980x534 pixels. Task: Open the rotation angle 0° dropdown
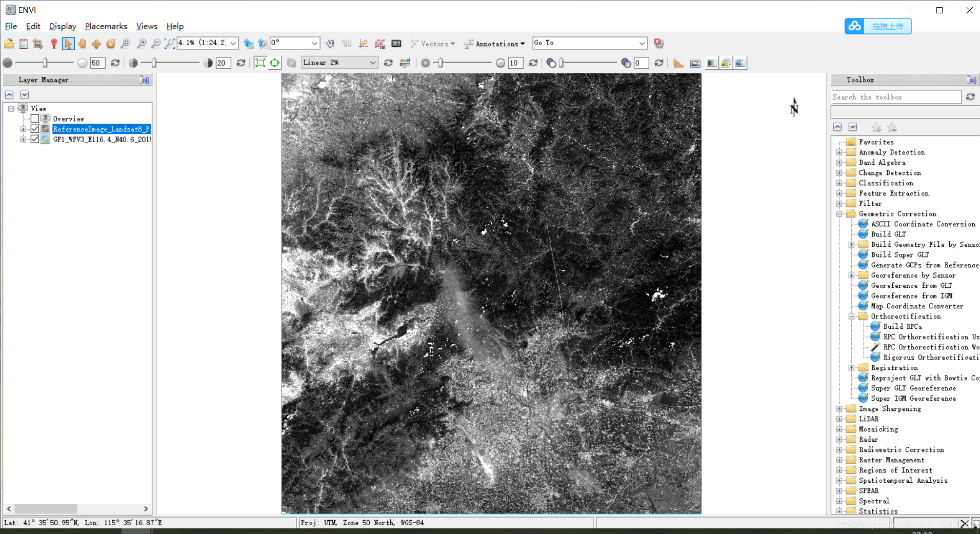pyautogui.click(x=315, y=43)
